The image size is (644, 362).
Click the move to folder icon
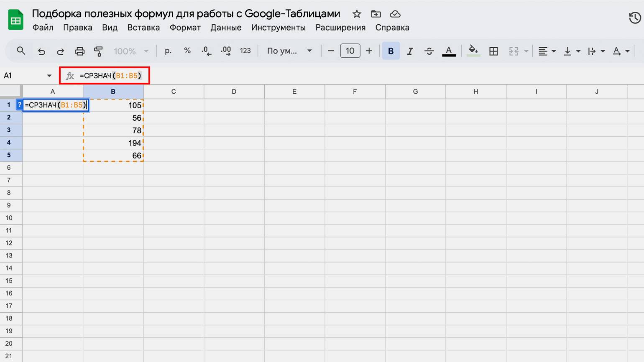376,14
